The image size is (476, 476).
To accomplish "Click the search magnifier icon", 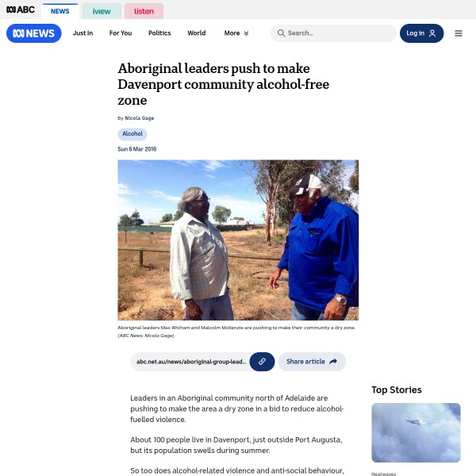I will pyautogui.click(x=281, y=33).
